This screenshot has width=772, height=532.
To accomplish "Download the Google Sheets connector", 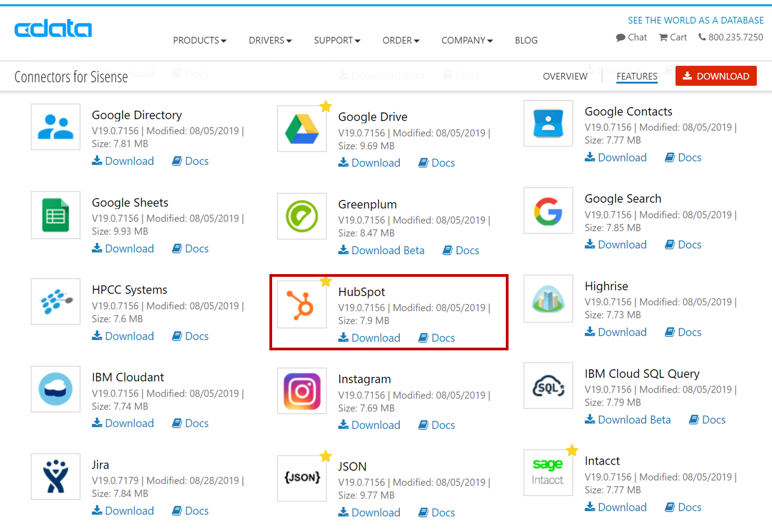I will pyautogui.click(x=123, y=249).
